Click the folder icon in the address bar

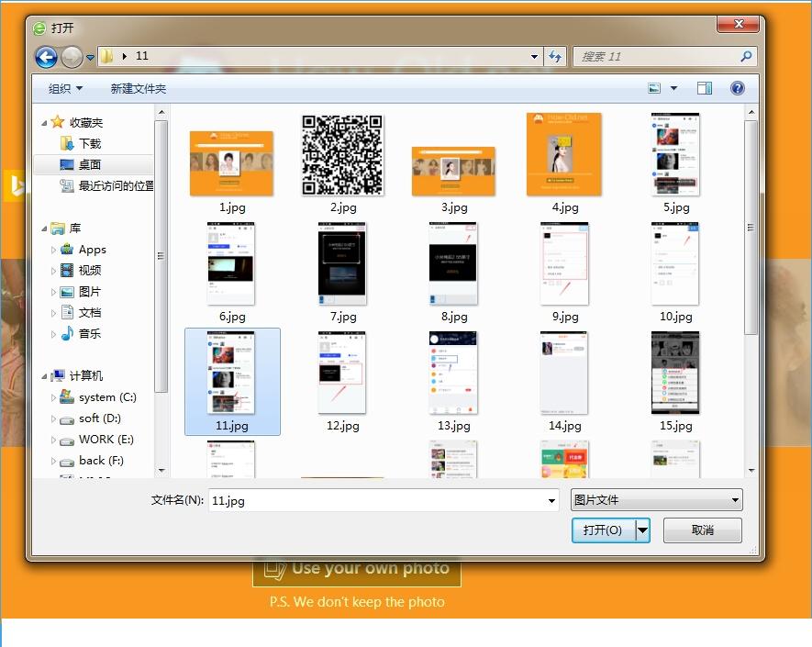click(x=106, y=56)
